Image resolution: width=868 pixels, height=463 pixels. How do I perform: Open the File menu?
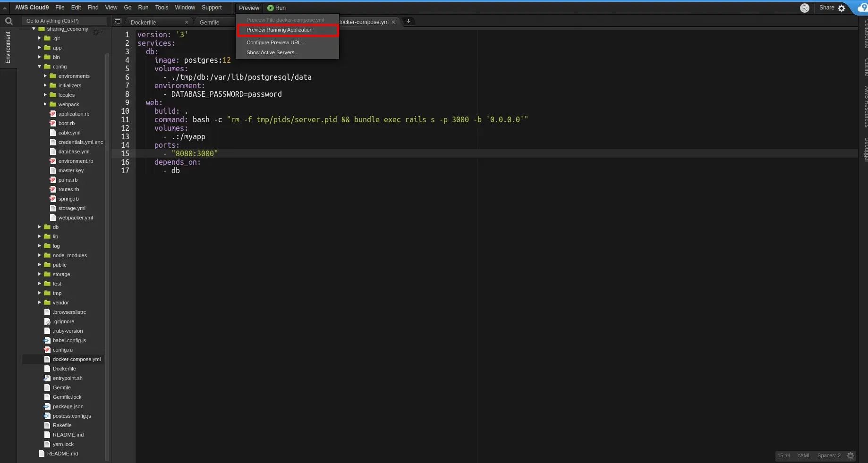tap(60, 8)
